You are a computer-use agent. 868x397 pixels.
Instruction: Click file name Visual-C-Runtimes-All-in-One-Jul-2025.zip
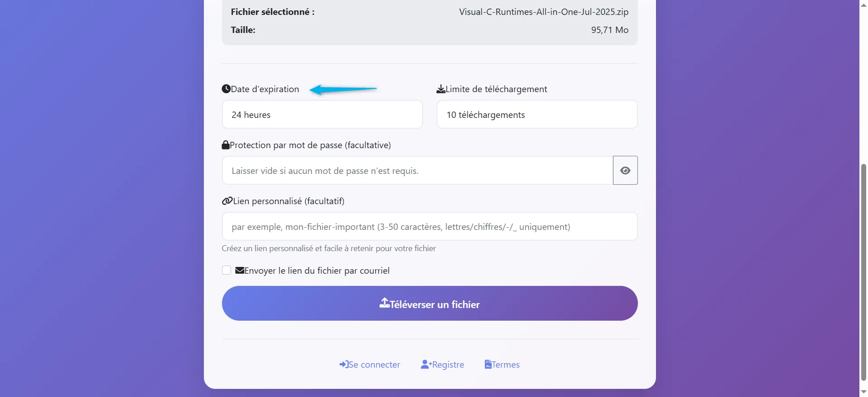tap(544, 12)
